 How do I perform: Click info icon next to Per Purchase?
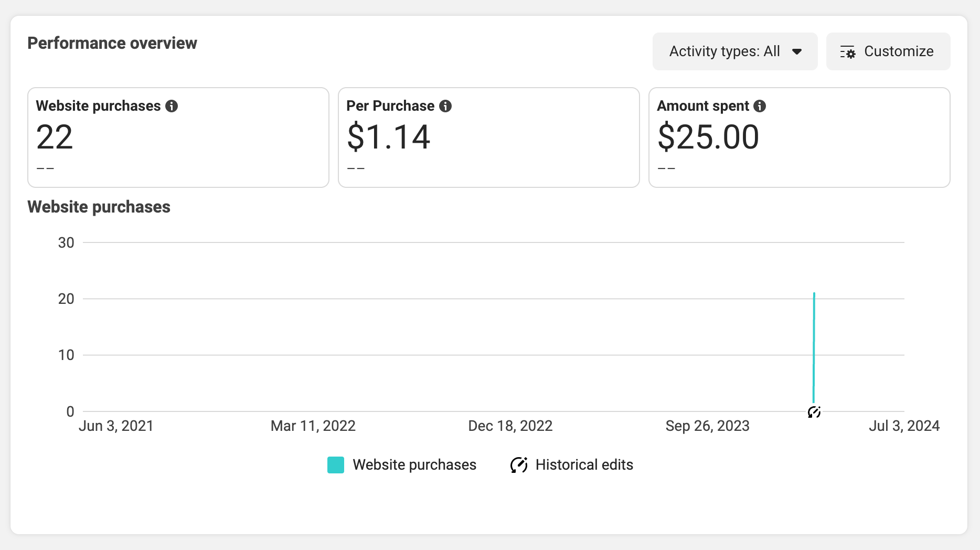coord(445,106)
